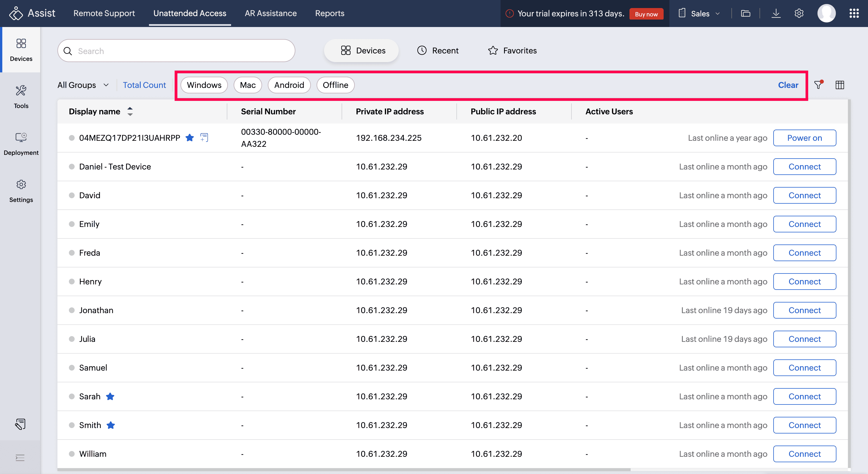868x474 pixels.
Task: Toggle favorite star for Sarah
Action: click(110, 396)
